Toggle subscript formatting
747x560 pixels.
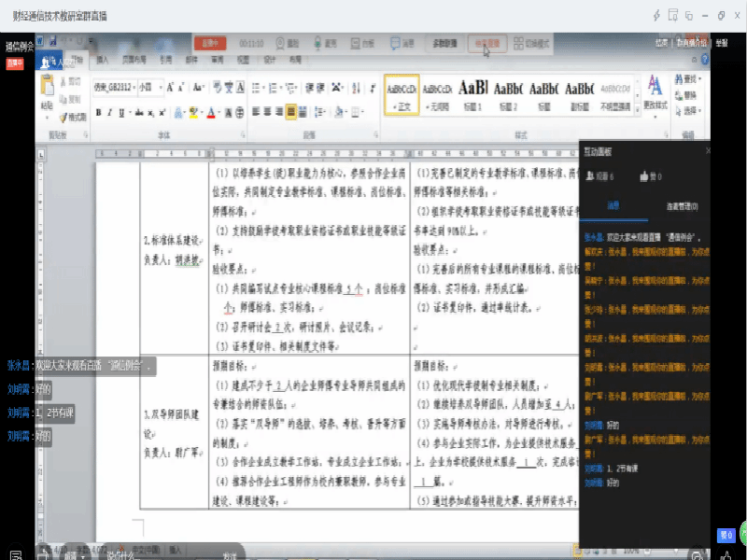150,112
